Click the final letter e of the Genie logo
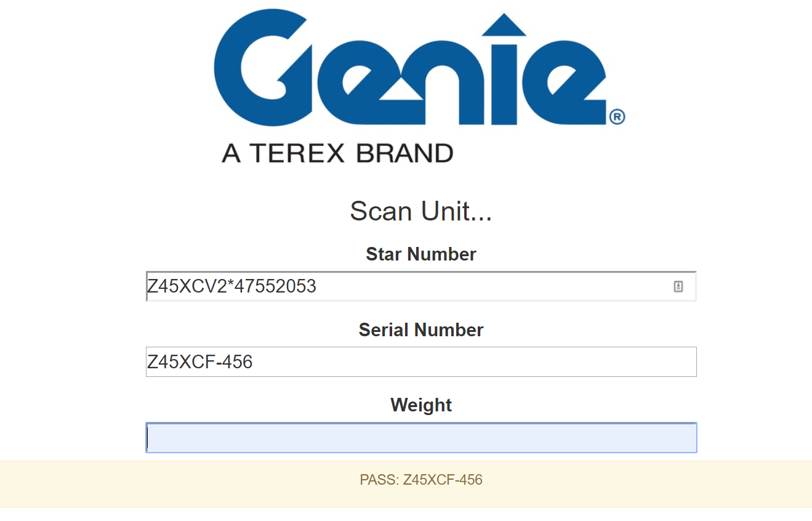The width and height of the screenshot is (812, 521). coord(566,84)
